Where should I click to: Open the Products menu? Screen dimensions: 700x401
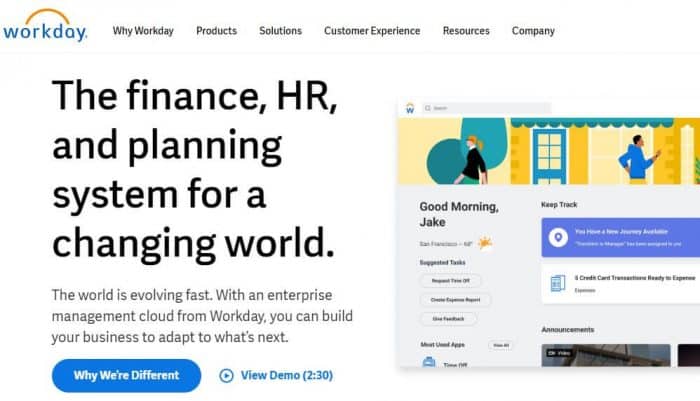pyautogui.click(x=217, y=31)
